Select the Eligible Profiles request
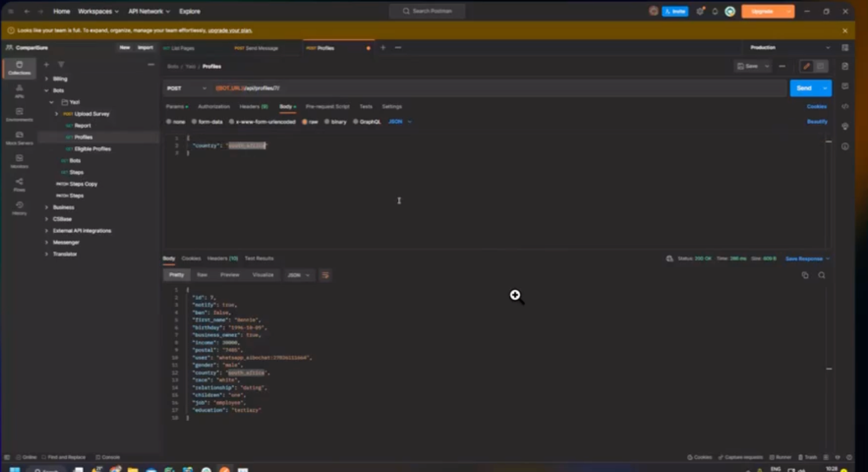868x472 pixels. (x=92, y=149)
